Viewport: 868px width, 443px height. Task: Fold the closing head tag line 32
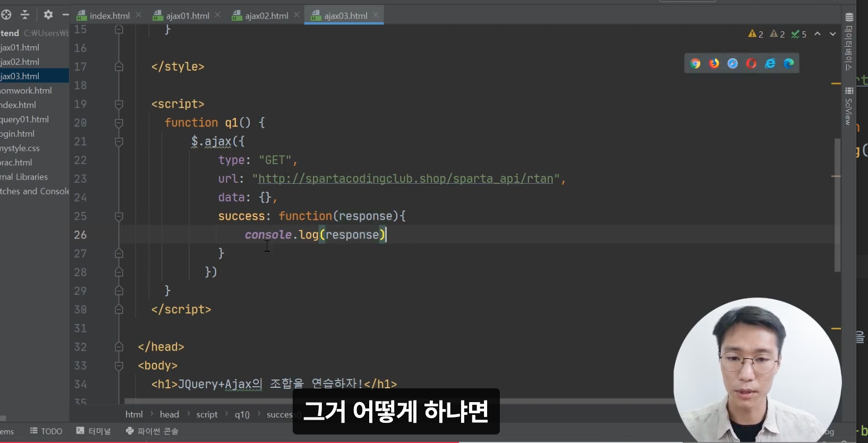119,347
